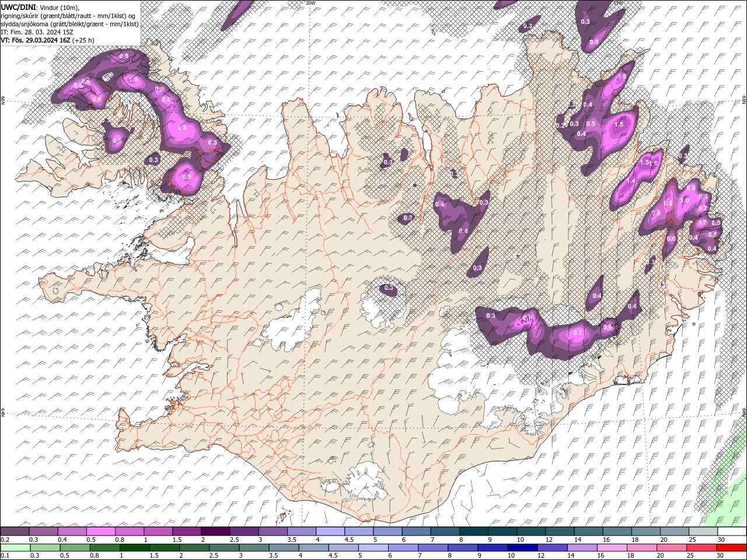The width and height of the screenshot is (747, 560).
Task: Pick the darkest purple 2 swatch, top legend row
Action: (x=215, y=531)
